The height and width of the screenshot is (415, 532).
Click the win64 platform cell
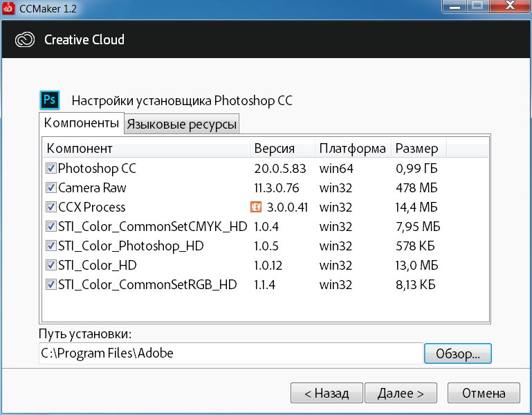pos(336,168)
